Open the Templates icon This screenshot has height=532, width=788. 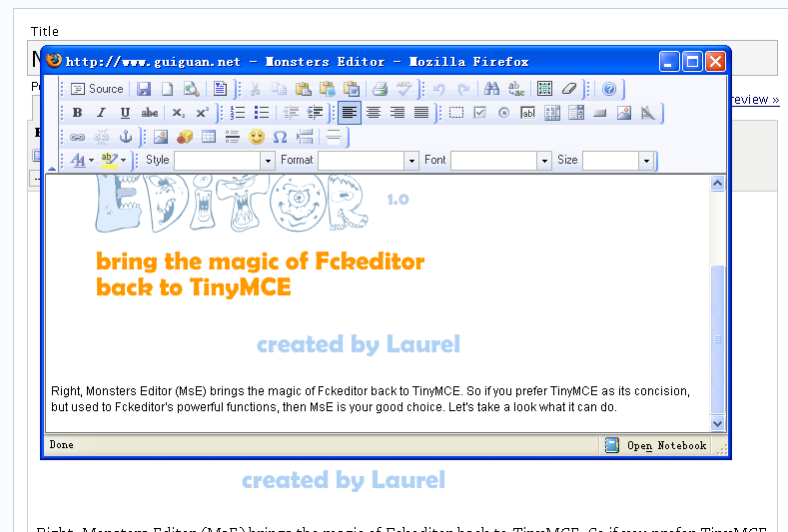[220, 89]
